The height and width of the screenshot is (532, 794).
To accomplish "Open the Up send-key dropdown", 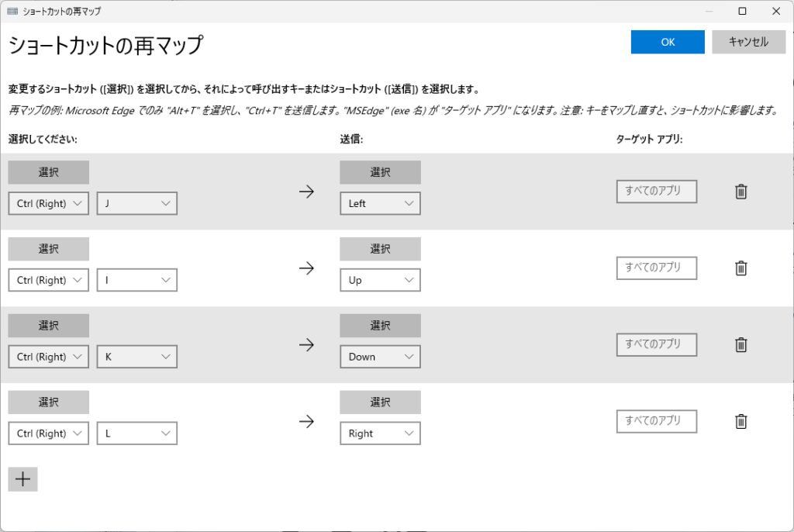I will click(x=380, y=280).
